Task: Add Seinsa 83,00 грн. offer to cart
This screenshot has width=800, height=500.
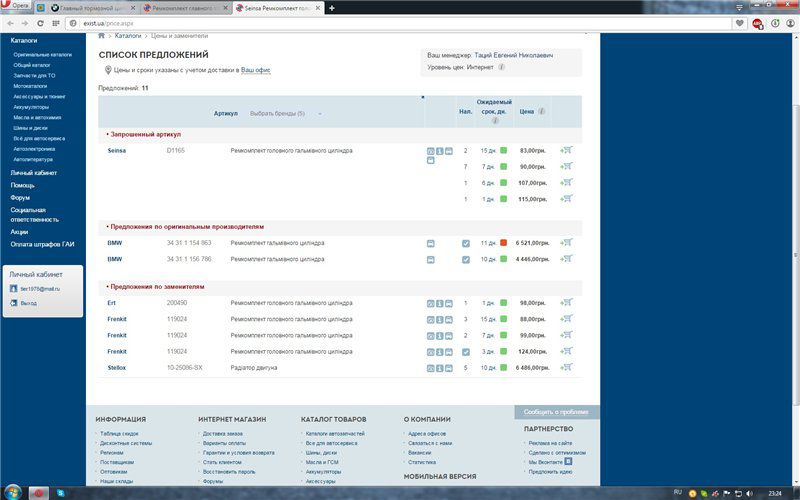Action: [566, 150]
